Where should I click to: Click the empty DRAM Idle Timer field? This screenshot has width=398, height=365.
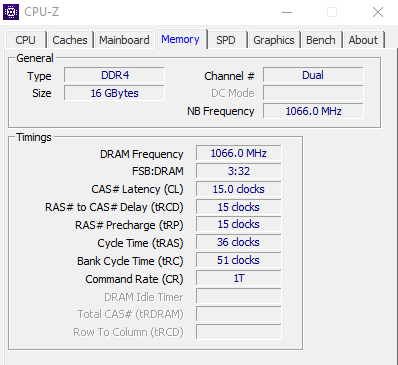coord(239,296)
